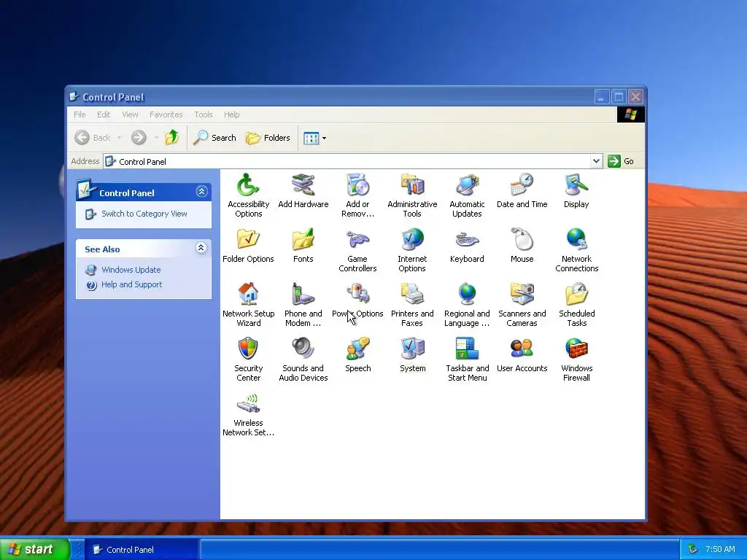Select Sounds and Audio Devices icon
This screenshot has width=747, height=560.
click(303, 349)
